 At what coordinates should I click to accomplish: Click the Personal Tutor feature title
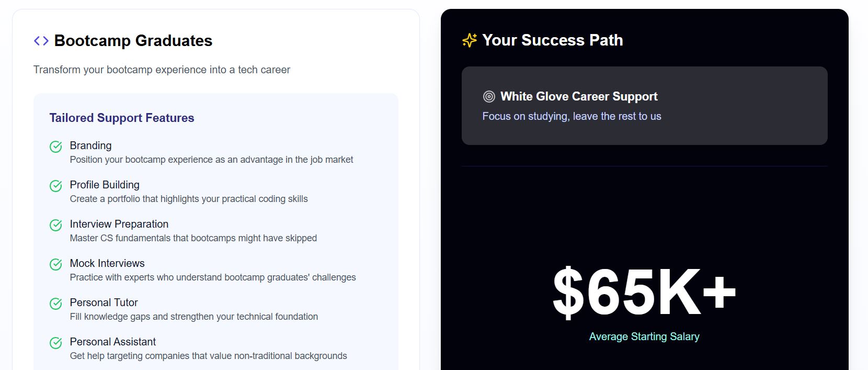point(104,302)
